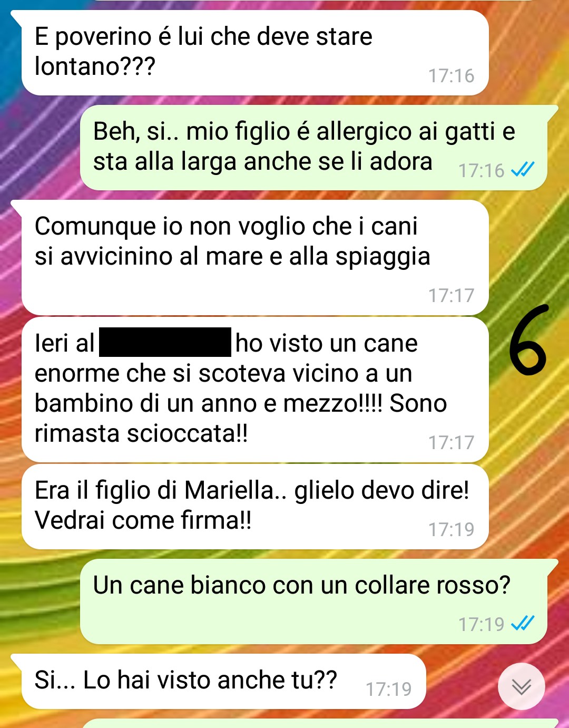Tap the 17:19 timestamp on the 'collare rosso' message
This screenshot has width=569, height=728.
481,625
